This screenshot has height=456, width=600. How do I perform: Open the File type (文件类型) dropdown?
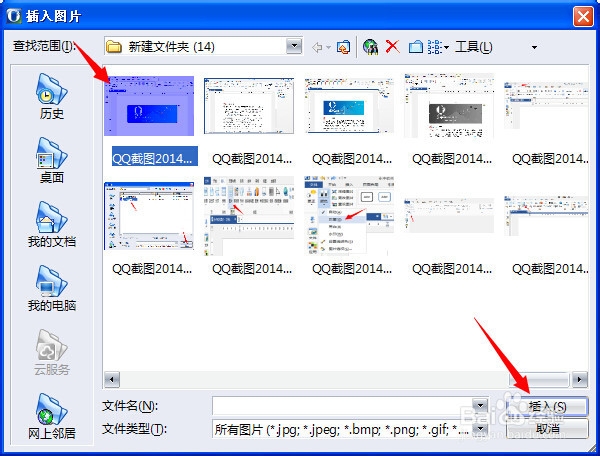(480, 429)
